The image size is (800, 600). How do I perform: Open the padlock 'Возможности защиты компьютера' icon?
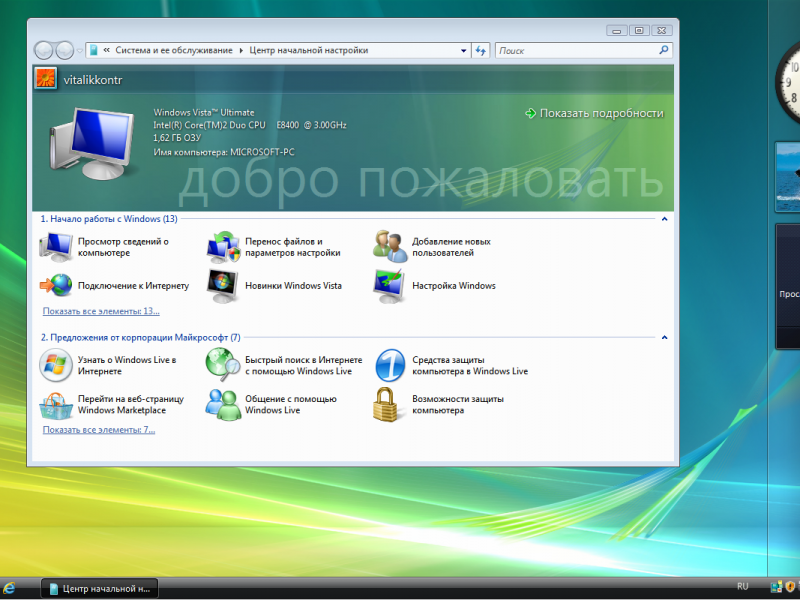pyautogui.click(x=386, y=405)
